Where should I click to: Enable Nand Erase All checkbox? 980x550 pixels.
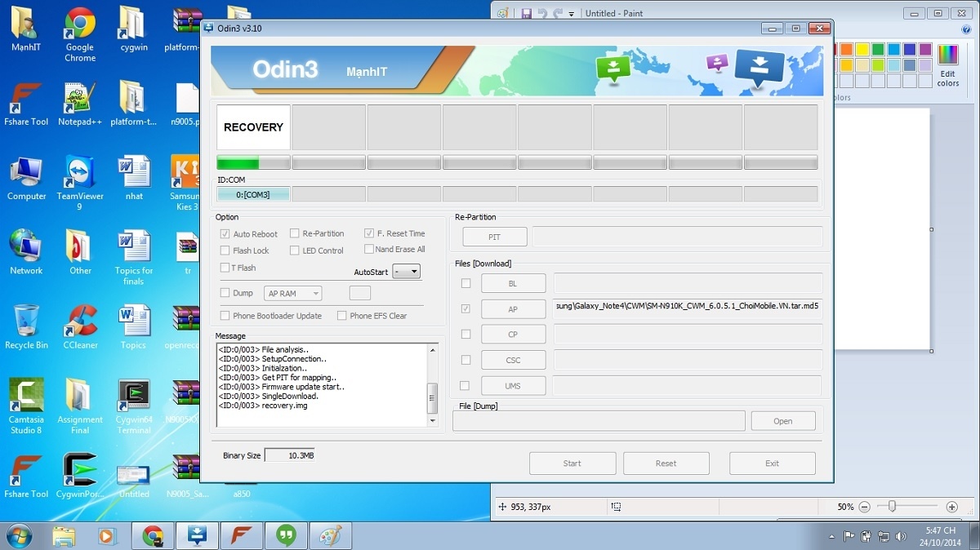[368, 249]
